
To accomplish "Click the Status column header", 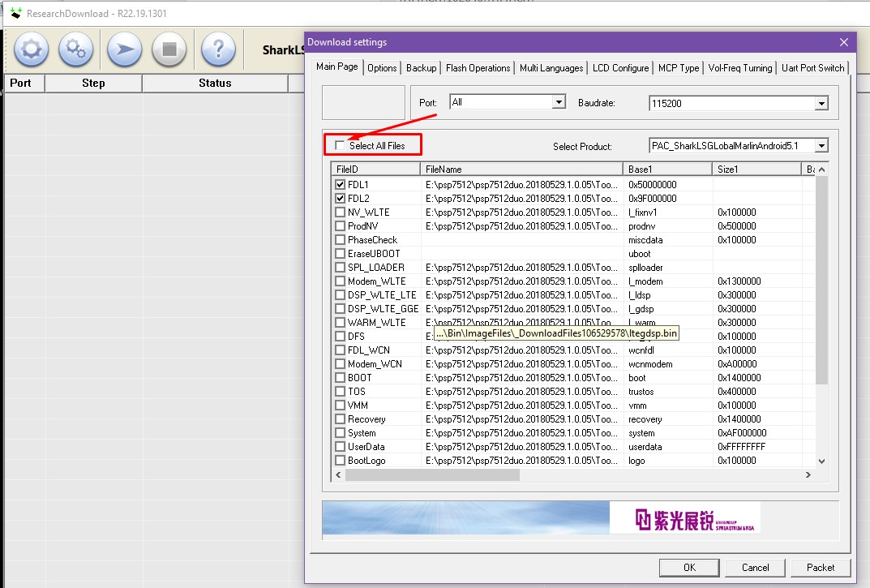I will point(215,83).
